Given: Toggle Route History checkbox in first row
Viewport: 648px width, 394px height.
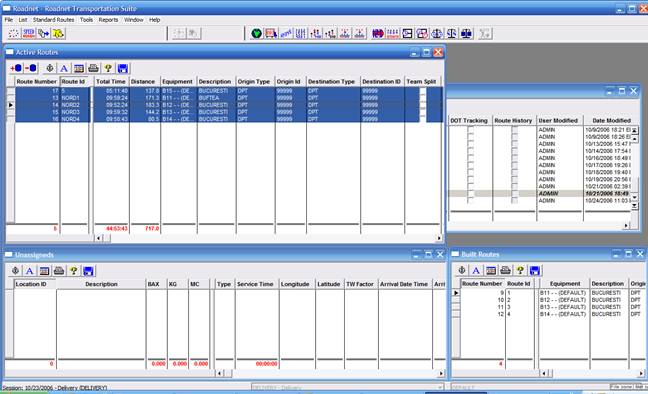Looking at the screenshot, I should pos(514,129).
